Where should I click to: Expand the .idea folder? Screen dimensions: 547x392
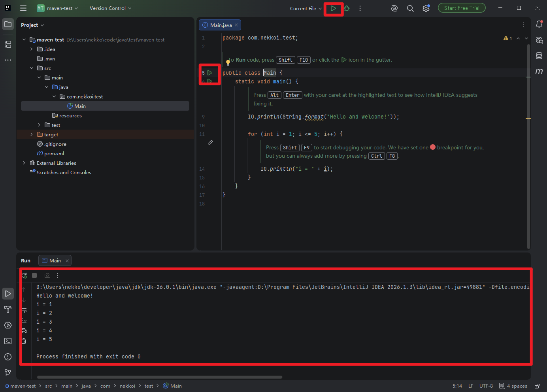pyautogui.click(x=32, y=49)
